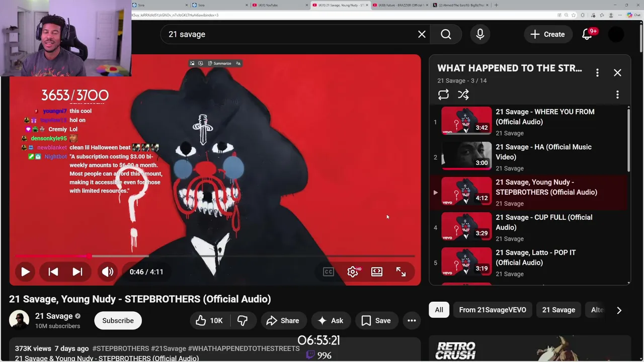Like the video with 10K likes
The image size is (644, 362).
tap(209, 321)
